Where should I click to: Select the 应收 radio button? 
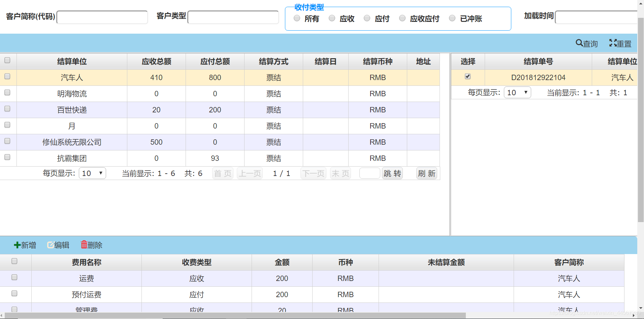[332, 18]
